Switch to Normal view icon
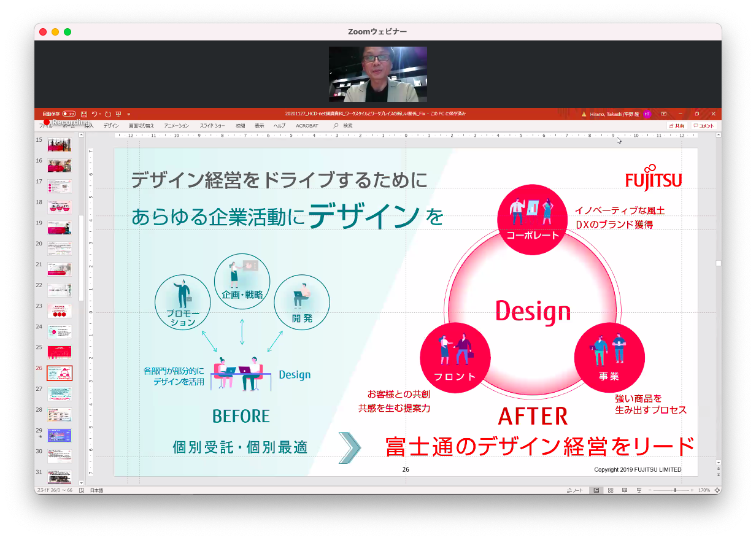The height and width of the screenshot is (540, 756). pos(596,490)
